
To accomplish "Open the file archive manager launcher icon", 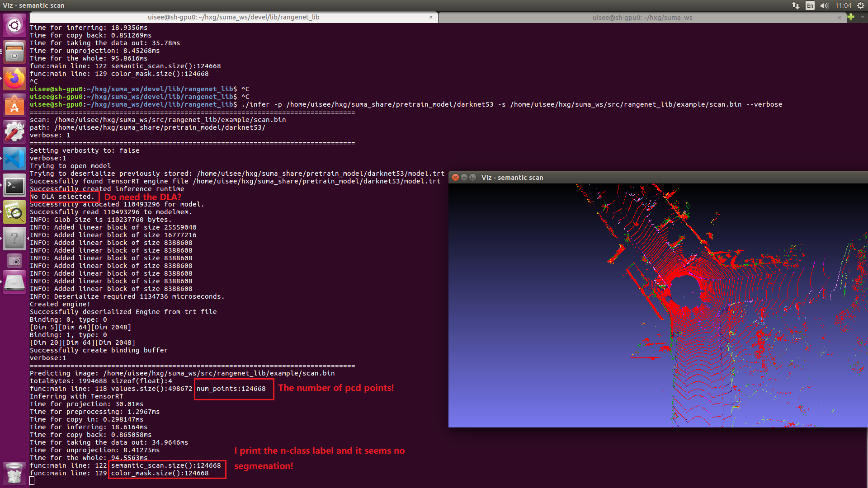I will point(15,52).
